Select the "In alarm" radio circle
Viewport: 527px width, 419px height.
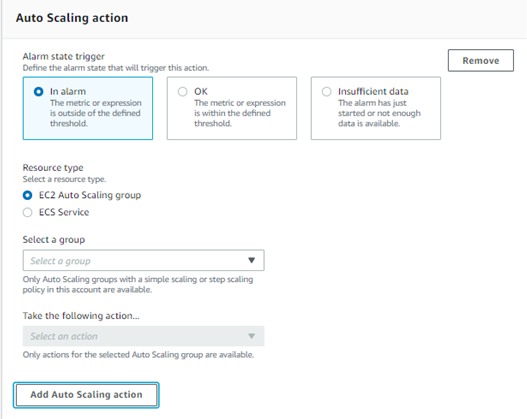[39, 91]
